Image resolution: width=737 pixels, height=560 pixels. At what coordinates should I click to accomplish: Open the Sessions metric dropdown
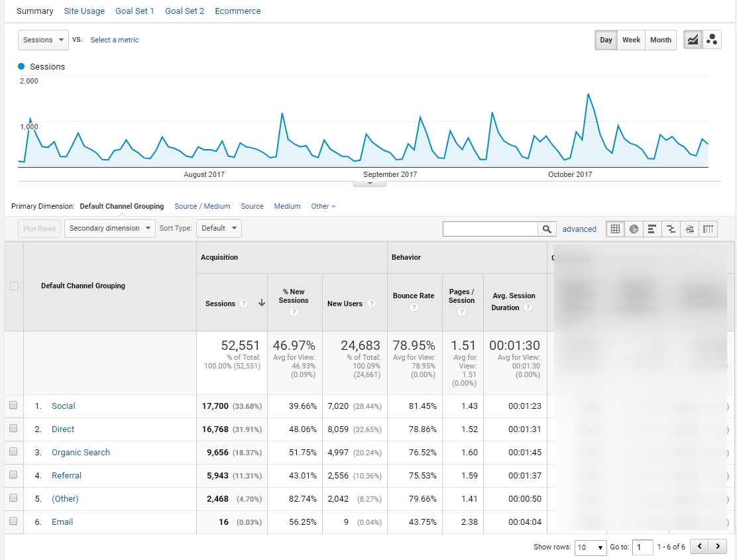(x=43, y=40)
